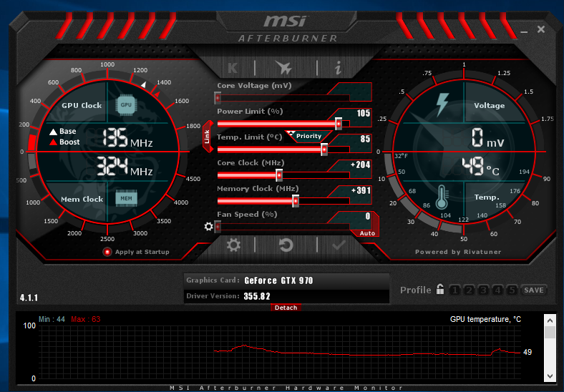Click the Fan Speed value 0
This screenshot has height=392, width=564.
(x=368, y=216)
